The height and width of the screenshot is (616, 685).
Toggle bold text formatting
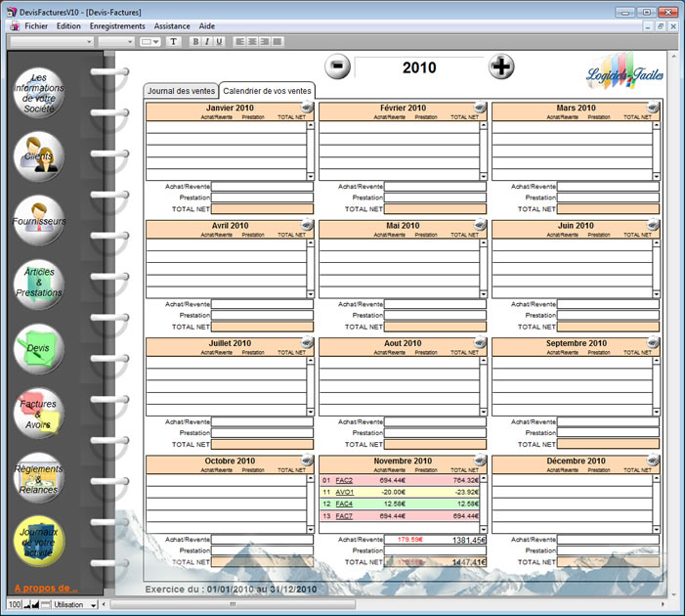click(x=195, y=42)
